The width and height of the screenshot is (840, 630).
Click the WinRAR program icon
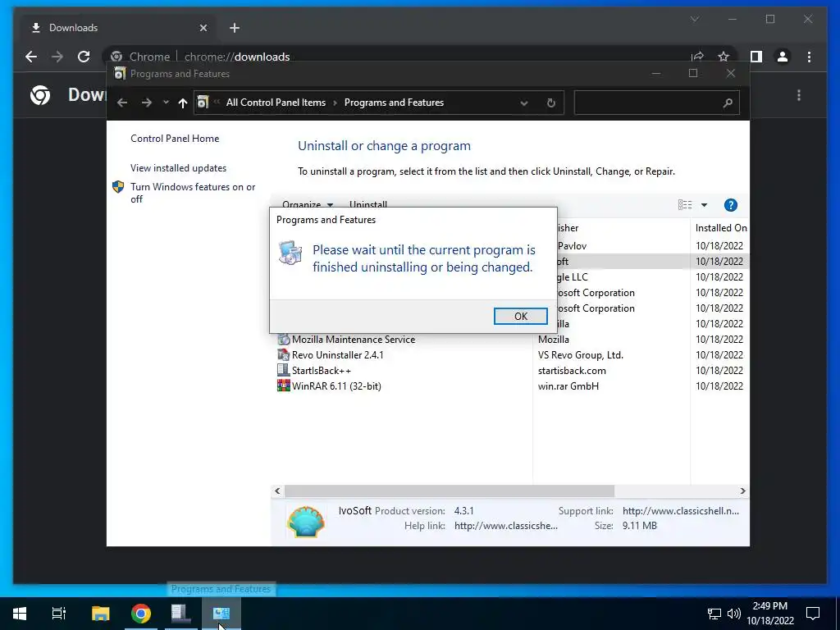tap(283, 386)
